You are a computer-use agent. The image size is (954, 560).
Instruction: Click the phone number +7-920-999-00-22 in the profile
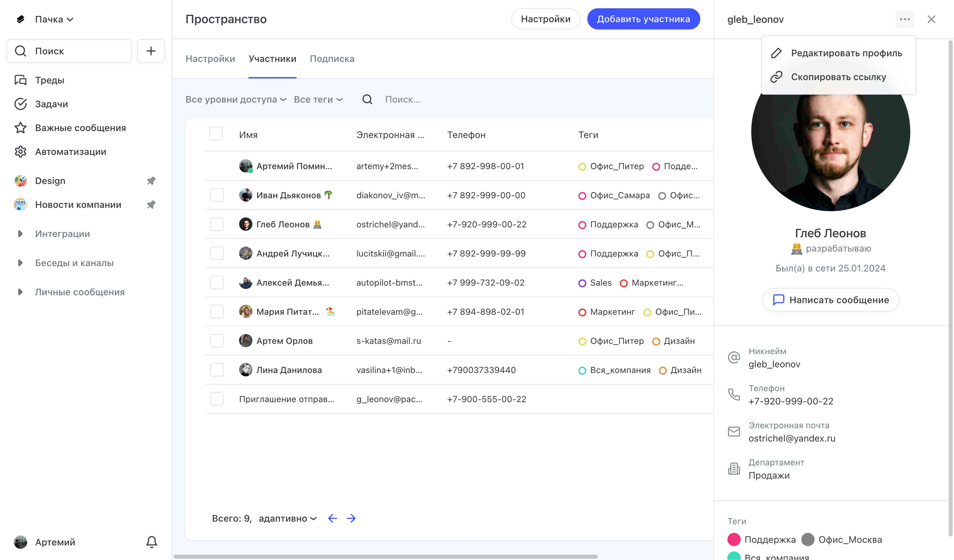pyautogui.click(x=791, y=401)
